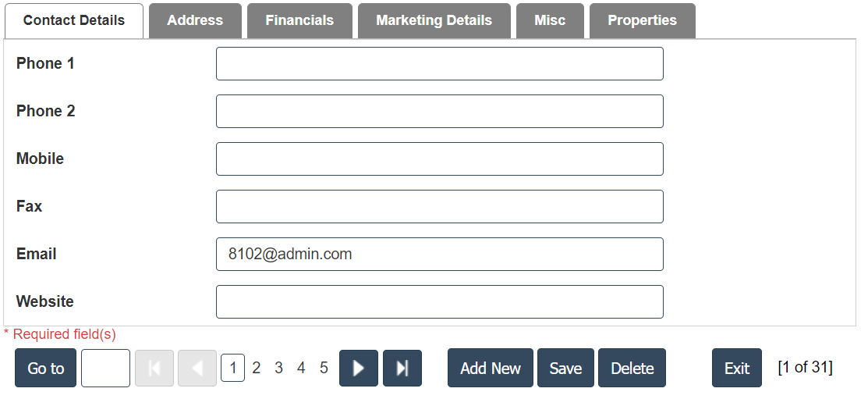This screenshot has width=868, height=399.
Task: Open the Address tab
Action: coord(195,21)
